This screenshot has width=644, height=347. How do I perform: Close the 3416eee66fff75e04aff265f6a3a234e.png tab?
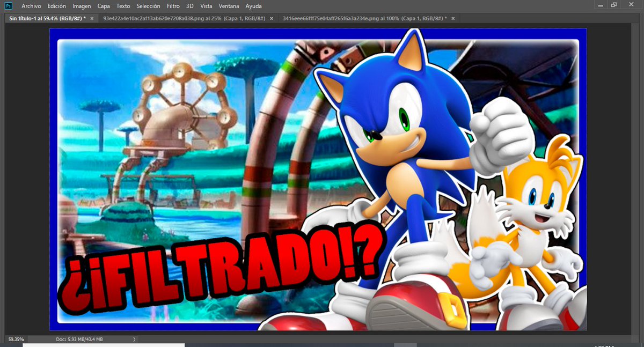click(x=453, y=18)
